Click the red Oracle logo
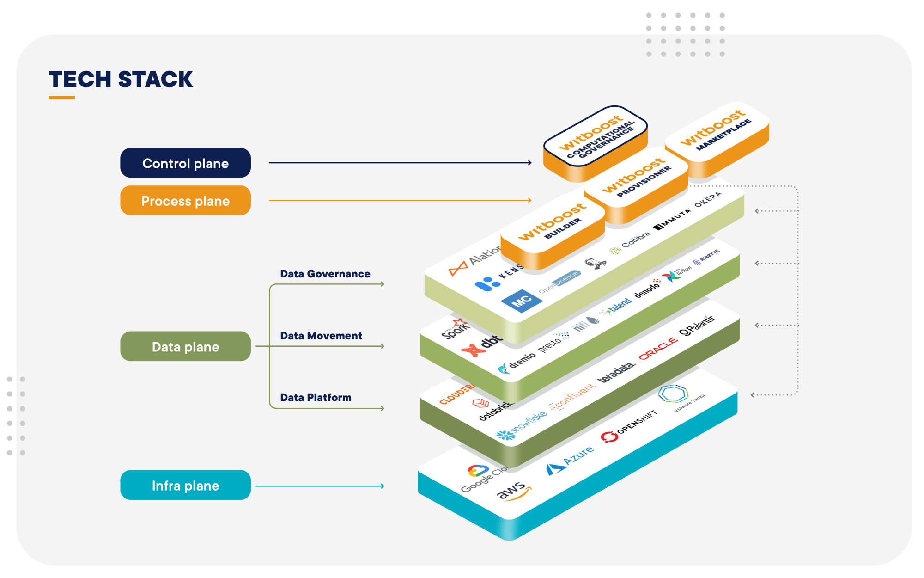 click(658, 348)
